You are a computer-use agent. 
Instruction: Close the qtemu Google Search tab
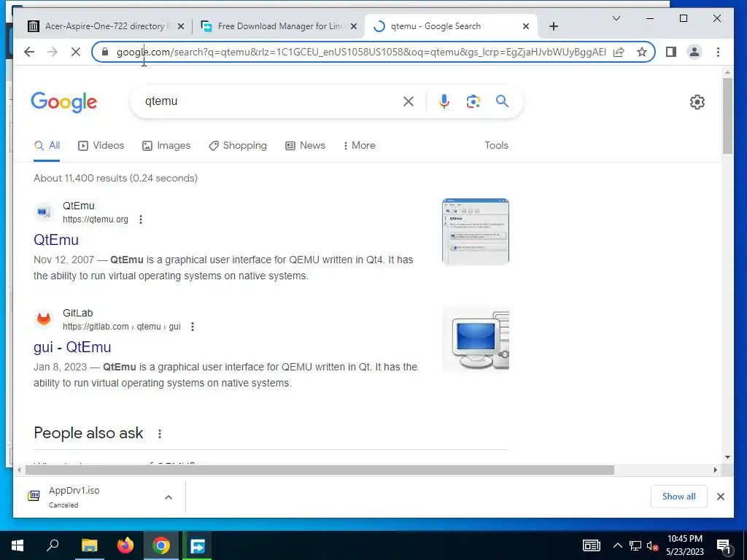(x=526, y=26)
